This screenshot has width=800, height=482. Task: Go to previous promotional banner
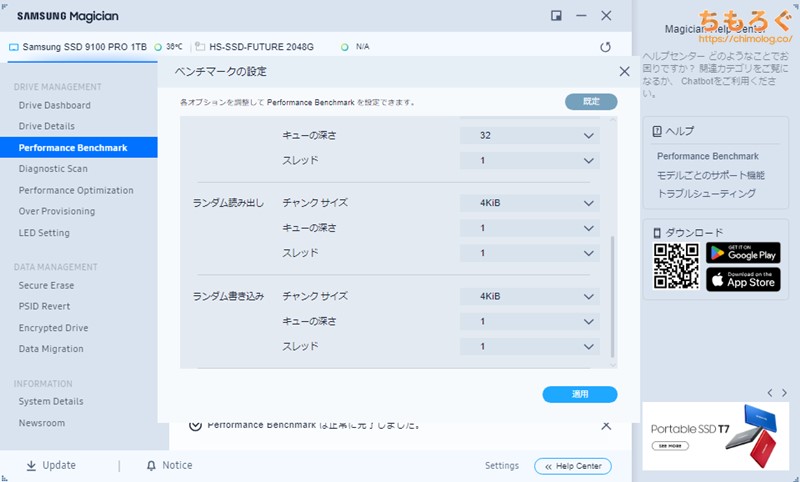click(x=770, y=393)
